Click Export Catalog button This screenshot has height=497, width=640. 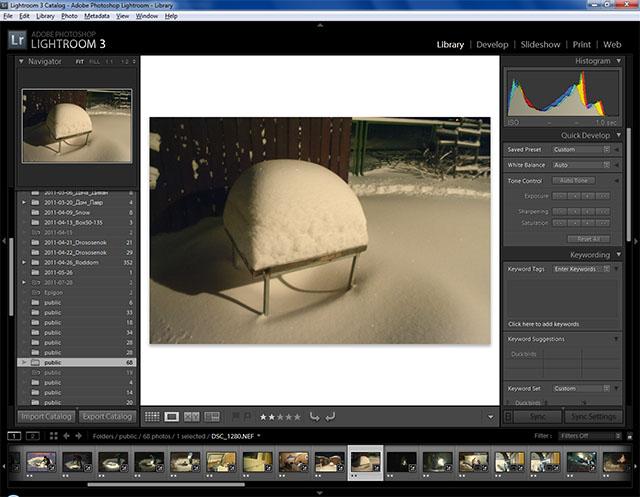pos(107,417)
